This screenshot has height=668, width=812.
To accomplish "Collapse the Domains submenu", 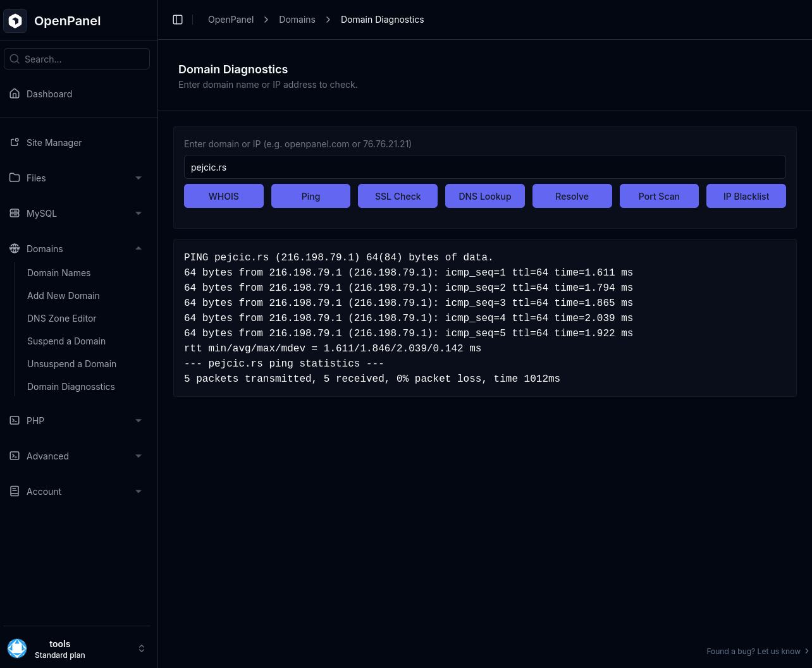I will [138, 248].
